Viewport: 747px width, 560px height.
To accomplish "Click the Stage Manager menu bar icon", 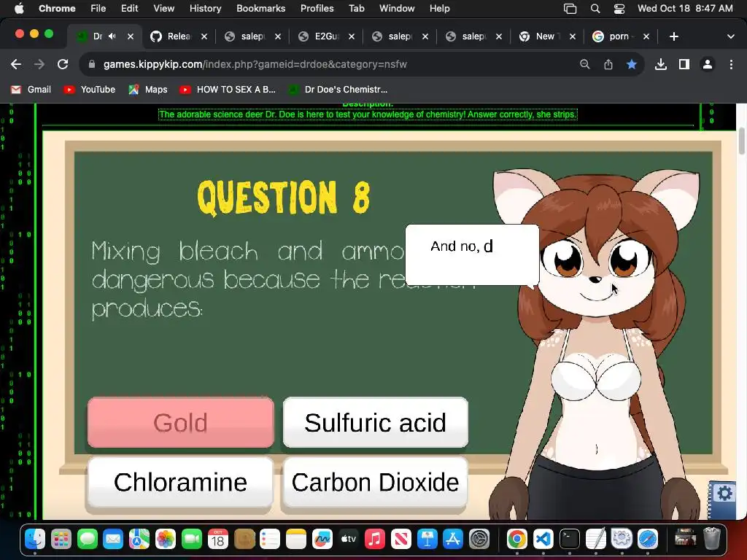I will tap(570, 9).
